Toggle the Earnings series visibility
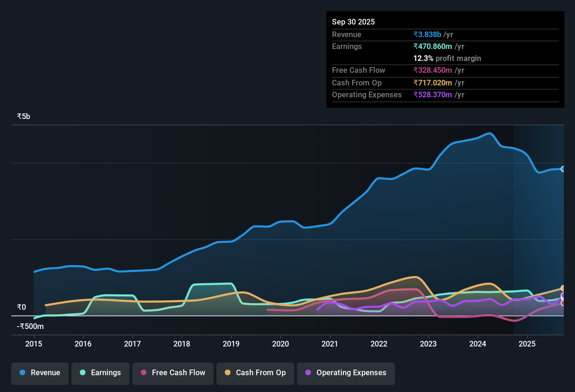Screen dimensions: 575x392 coord(101,373)
